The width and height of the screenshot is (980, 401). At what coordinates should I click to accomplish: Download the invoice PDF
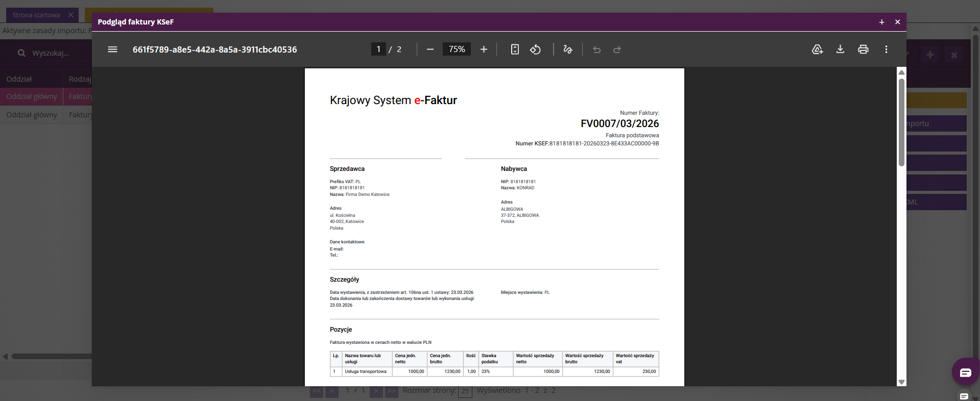[840, 49]
